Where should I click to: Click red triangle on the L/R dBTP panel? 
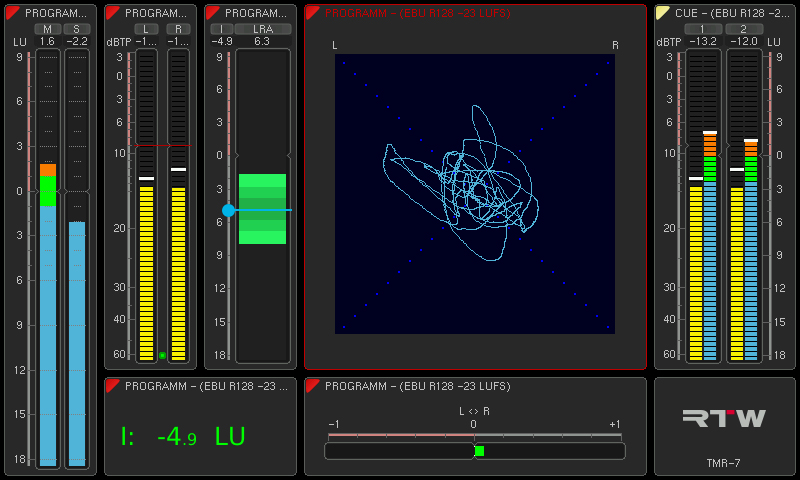click(x=113, y=13)
